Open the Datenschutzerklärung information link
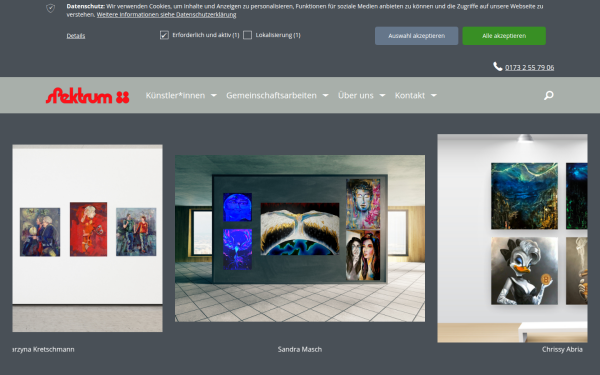 [x=166, y=15]
